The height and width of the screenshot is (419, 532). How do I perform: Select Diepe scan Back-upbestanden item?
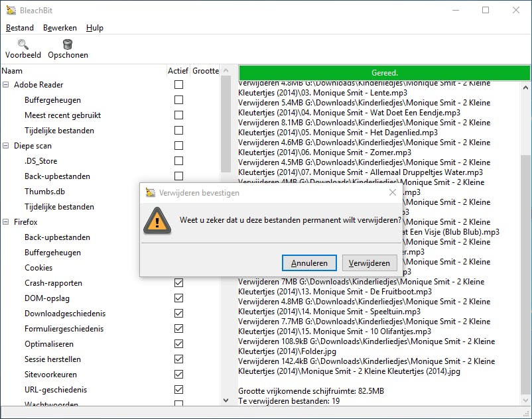pyautogui.click(x=57, y=176)
